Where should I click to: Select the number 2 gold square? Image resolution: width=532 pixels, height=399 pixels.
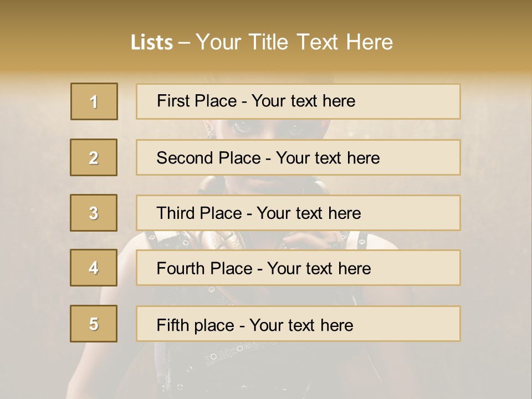(94, 157)
